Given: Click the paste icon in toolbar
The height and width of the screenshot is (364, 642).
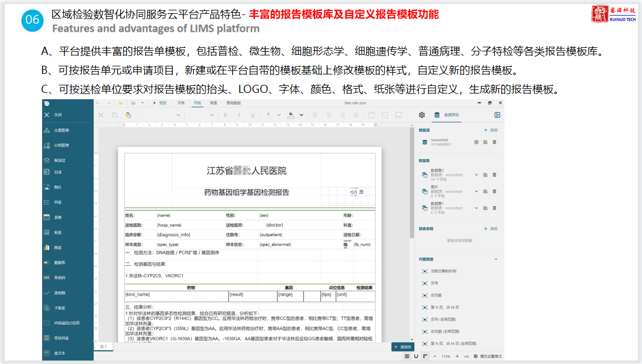Looking at the screenshot, I should point(128,115).
